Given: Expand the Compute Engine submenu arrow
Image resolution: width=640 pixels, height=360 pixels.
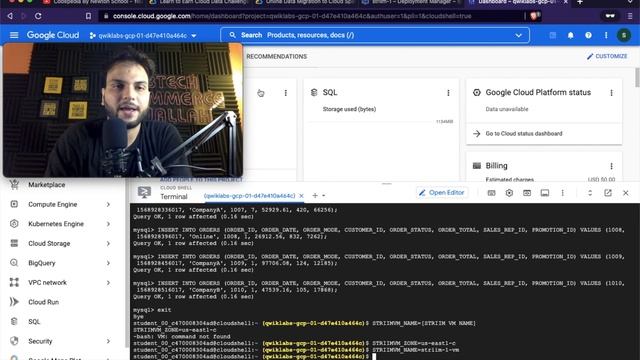Looking at the screenshot, I should 108,204.
